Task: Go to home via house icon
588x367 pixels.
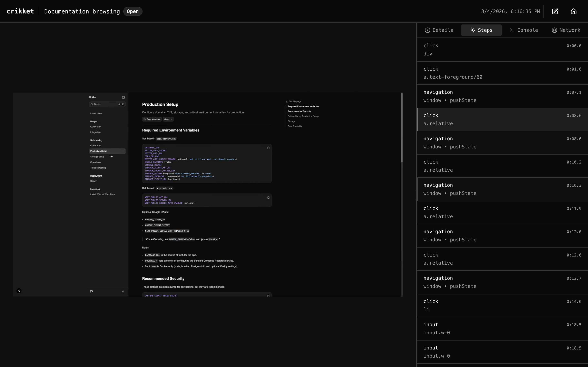Action: point(574,11)
